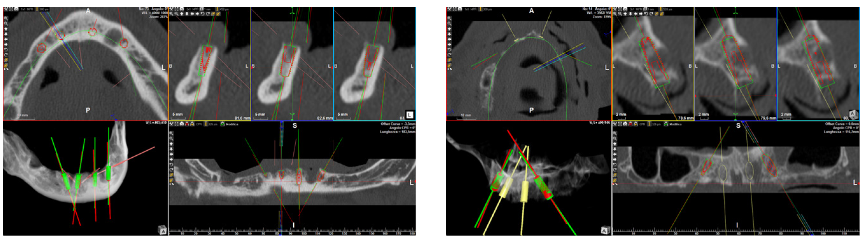Toggle the lock icon in mandible CPR toolbar
This screenshot has width=868, height=245.
192,124
